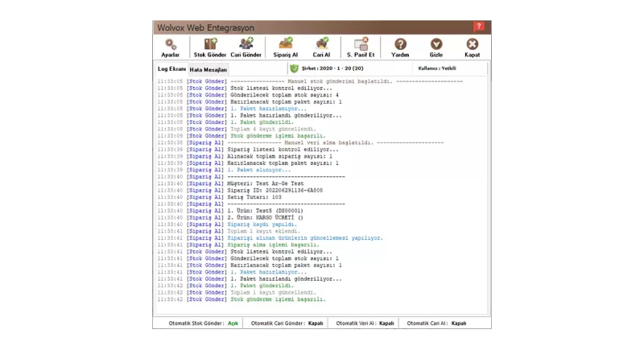
Task: Select log line 'Sipariş kaydı yapıldı.'
Action: click(227, 224)
